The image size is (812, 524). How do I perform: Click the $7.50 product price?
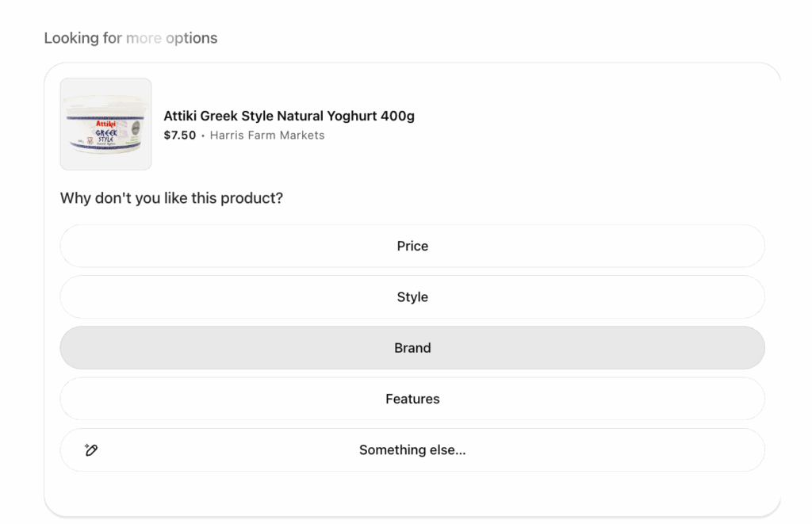tap(179, 136)
